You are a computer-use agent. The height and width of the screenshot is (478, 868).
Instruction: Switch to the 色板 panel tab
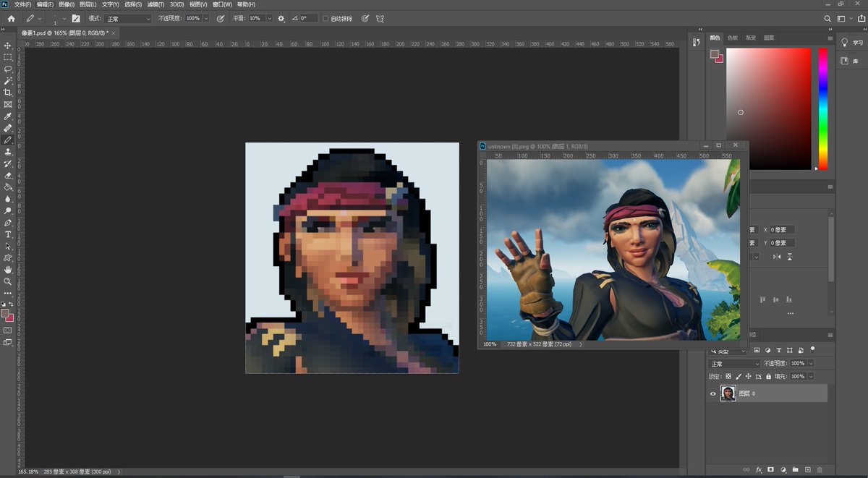(x=733, y=38)
